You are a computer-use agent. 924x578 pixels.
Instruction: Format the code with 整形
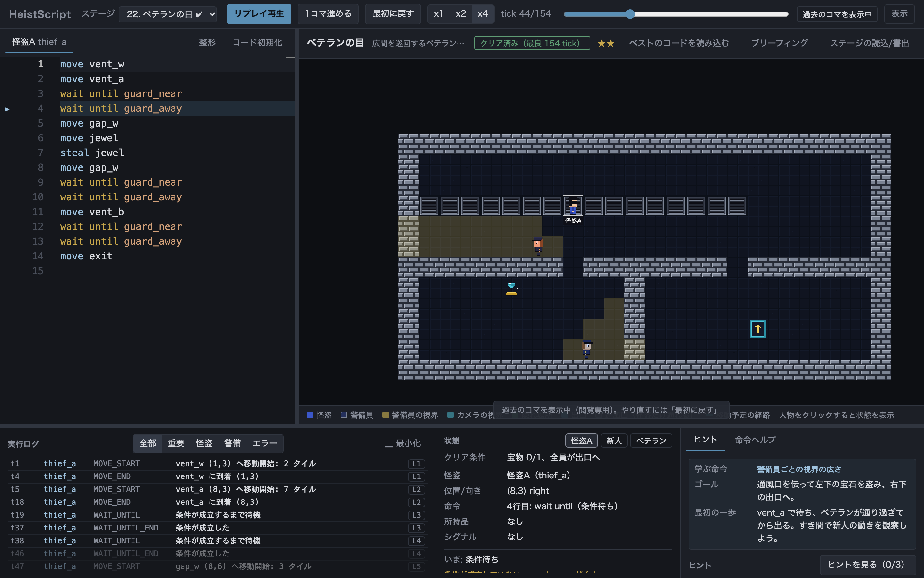(x=207, y=42)
